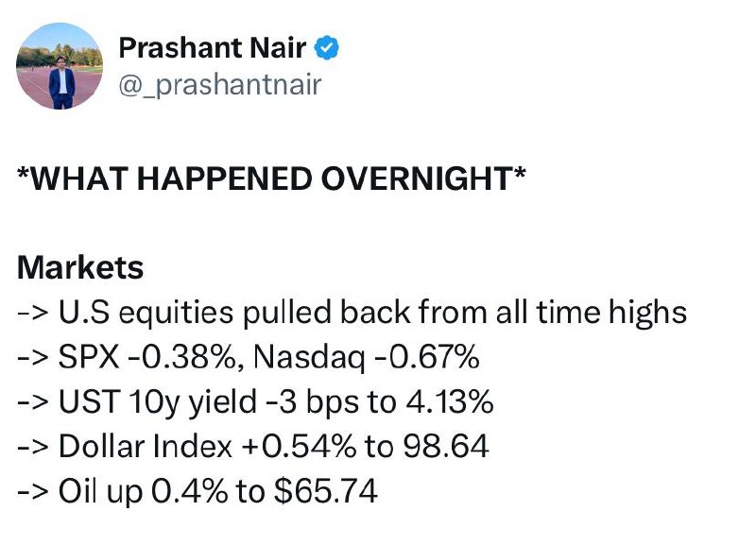This screenshot has height=545, width=756.
Task: Open Prashant Nair's profile picture
Action: point(60,66)
